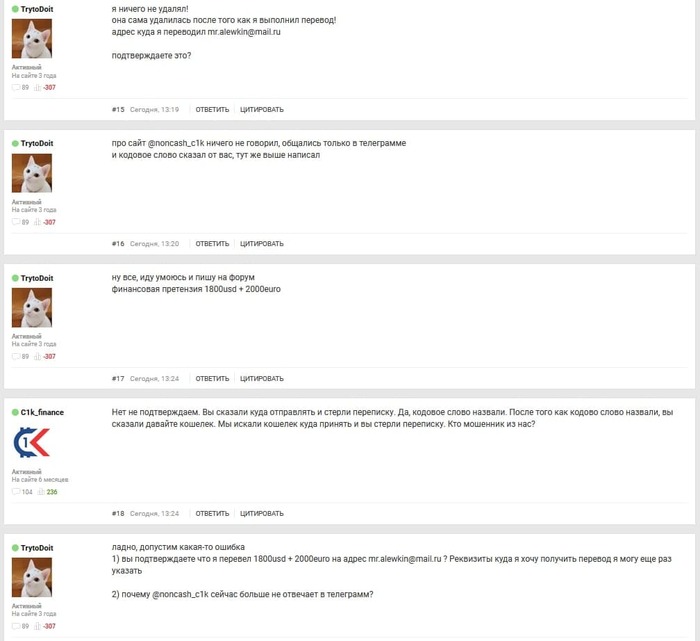Click the reputation icon in the last TrytoDoit post

pyautogui.click(x=38, y=626)
